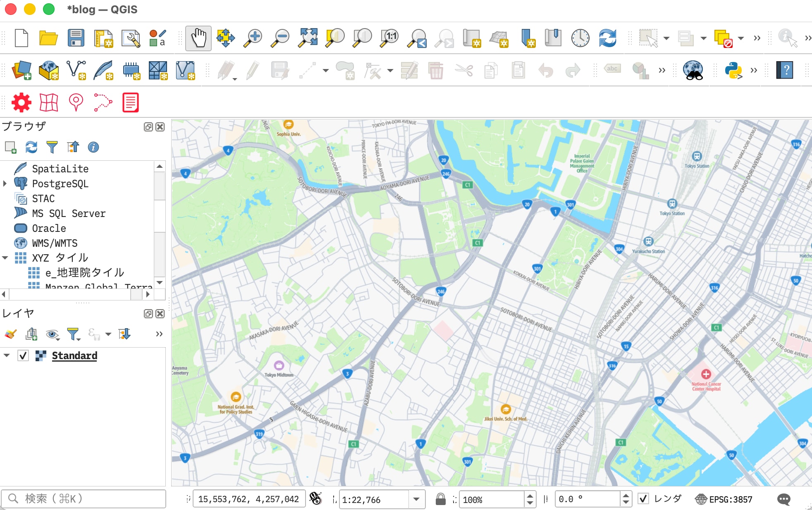The image size is (812, 510).
Task: Open the 1:22,766 scale dropdown
Action: (417, 499)
